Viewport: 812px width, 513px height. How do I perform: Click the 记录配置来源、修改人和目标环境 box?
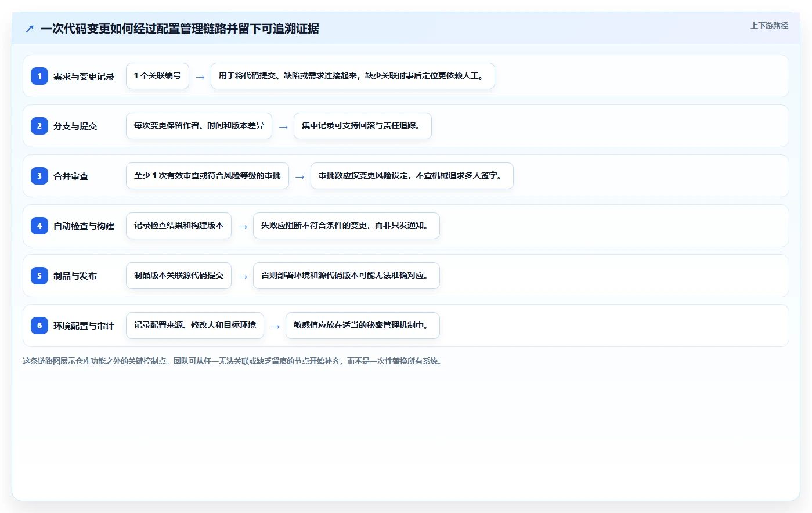[x=195, y=326]
